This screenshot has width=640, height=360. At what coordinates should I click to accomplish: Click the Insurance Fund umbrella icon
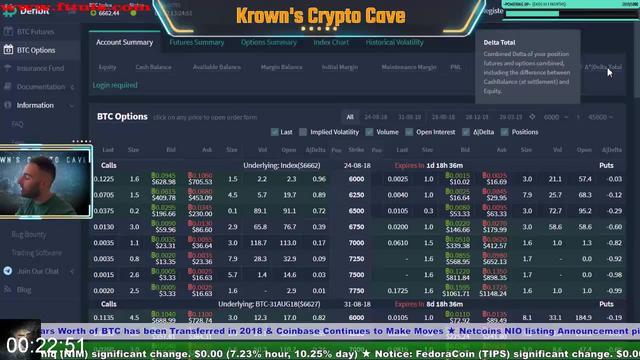(8, 68)
